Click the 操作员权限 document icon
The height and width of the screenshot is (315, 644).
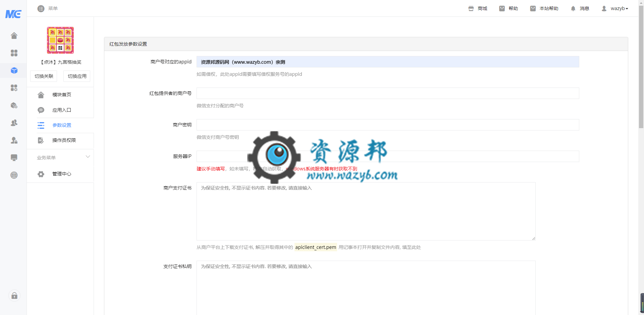point(41,140)
